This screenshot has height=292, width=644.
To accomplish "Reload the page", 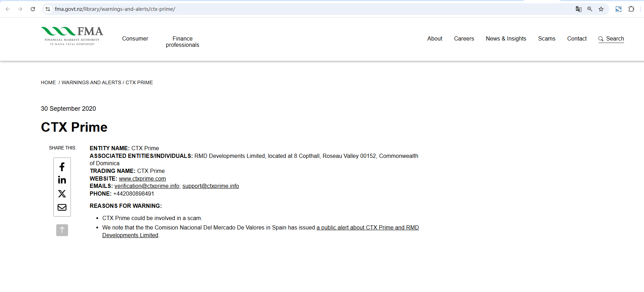I will coord(33,9).
